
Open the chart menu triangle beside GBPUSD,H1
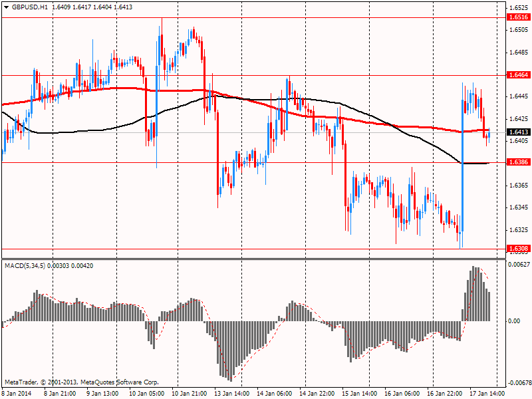coord(6,7)
